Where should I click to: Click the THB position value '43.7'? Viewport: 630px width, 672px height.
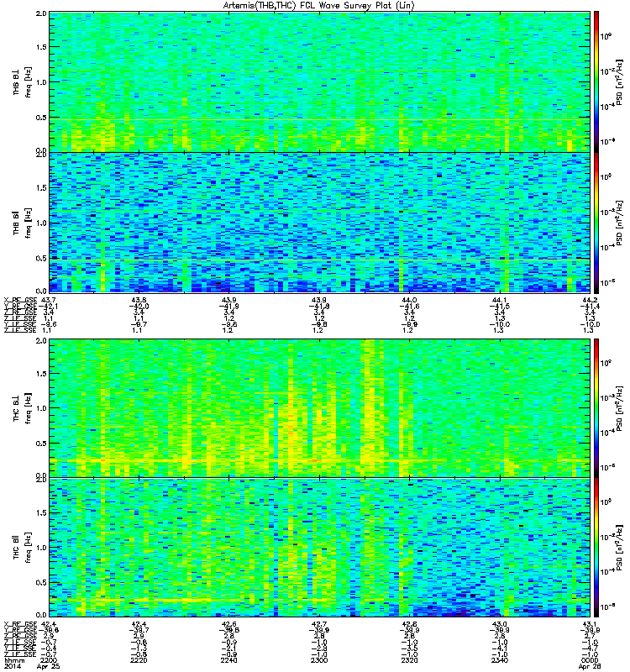[48, 300]
